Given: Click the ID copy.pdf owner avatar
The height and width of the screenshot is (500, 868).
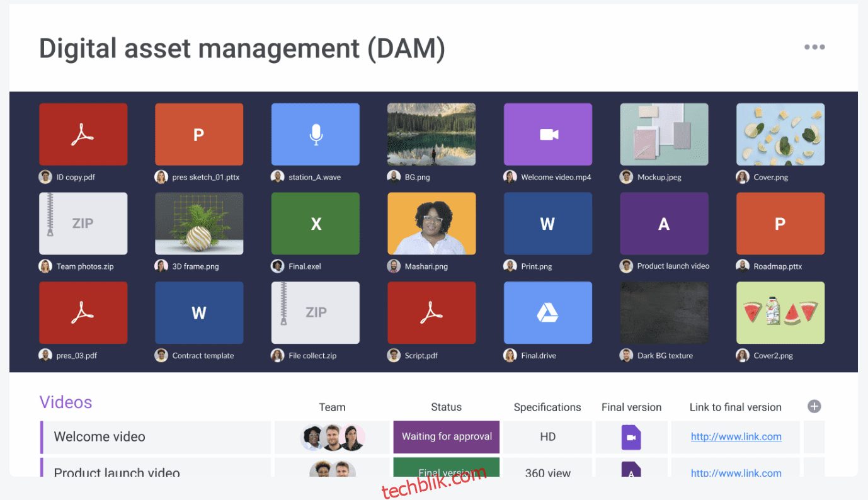Looking at the screenshot, I should (x=45, y=177).
